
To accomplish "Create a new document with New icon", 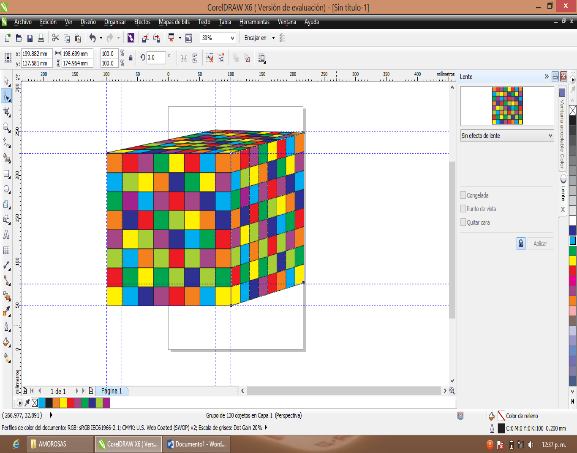I will pos(7,38).
